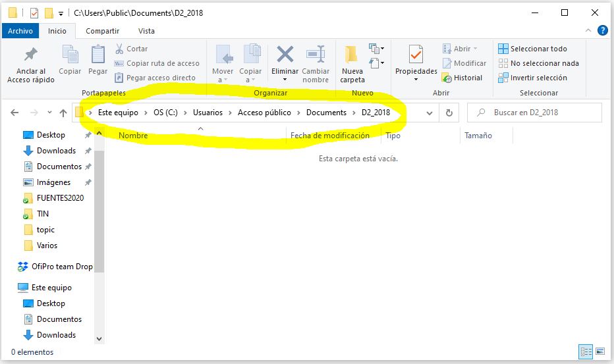Screen dimensions: 614x364
Task: Open the Compartir ribbon tab
Action: click(x=103, y=31)
